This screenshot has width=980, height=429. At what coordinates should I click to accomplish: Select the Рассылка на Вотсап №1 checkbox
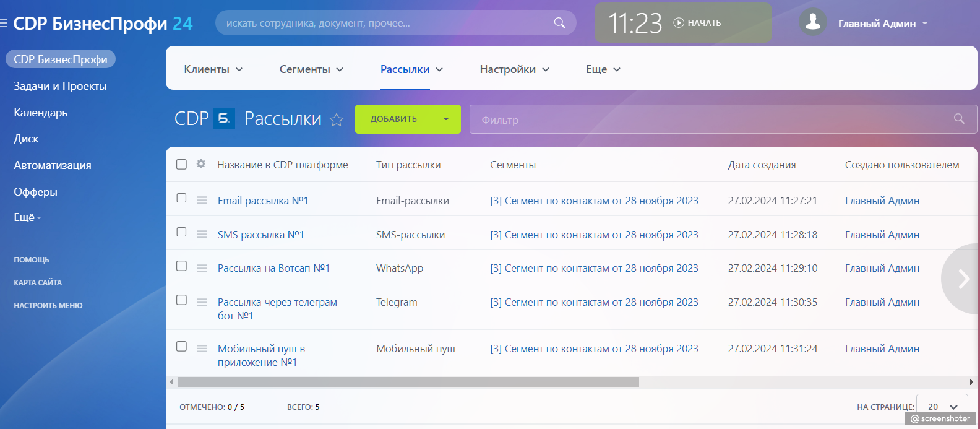181,266
